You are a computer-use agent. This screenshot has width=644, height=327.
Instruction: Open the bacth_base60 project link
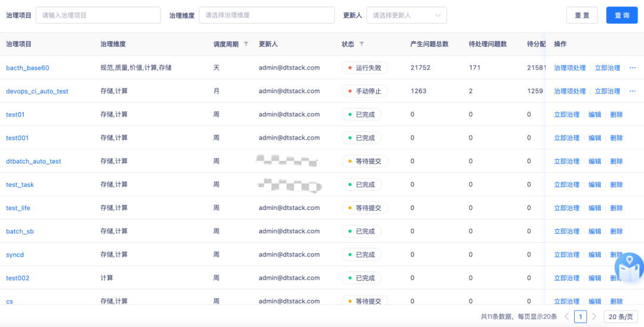(27, 68)
